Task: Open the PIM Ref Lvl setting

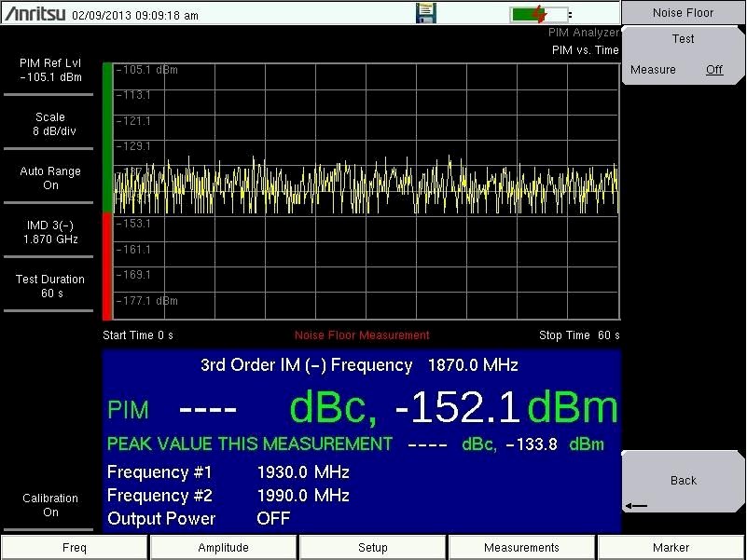Action: pyautogui.click(x=50, y=70)
